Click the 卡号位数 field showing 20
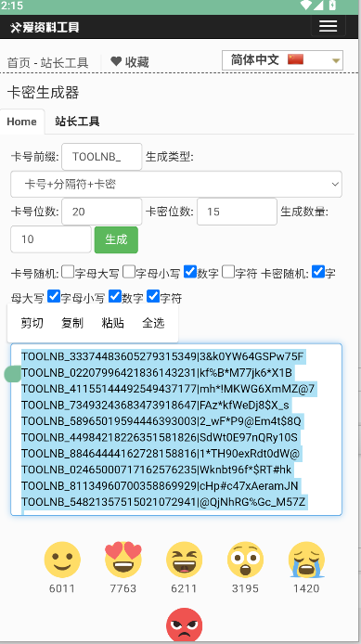This screenshot has width=361, height=644. pyautogui.click(x=102, y=212)
